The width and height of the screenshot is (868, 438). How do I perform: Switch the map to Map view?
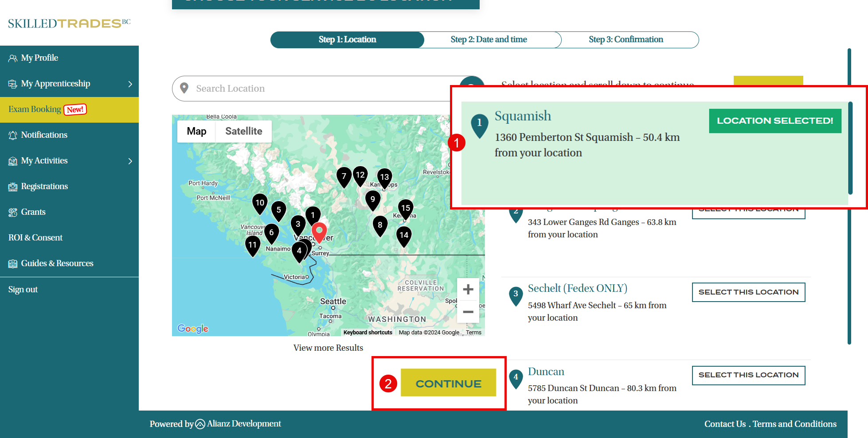click(x=196, y=131)
